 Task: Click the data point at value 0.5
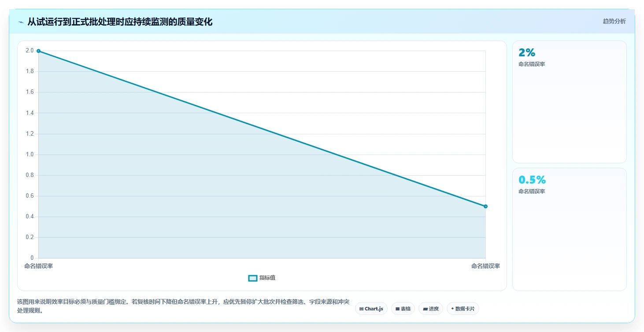point(485,206)
